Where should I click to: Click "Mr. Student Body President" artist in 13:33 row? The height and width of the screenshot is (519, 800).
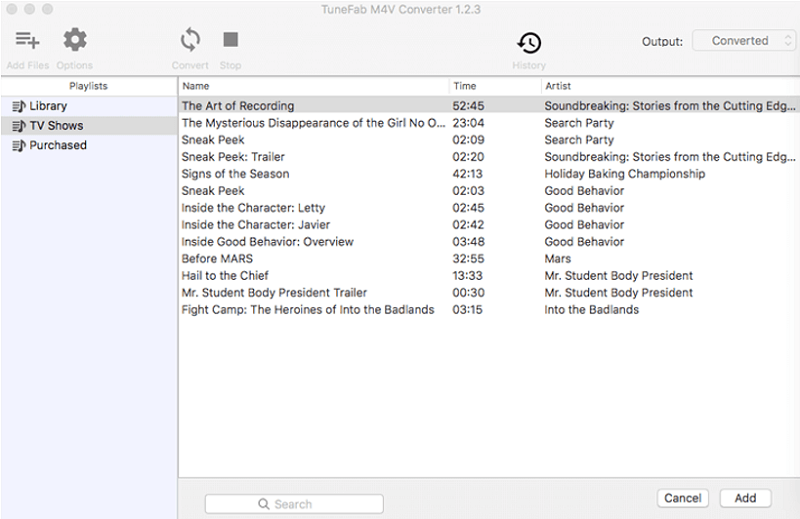click(x=618, y=276)
